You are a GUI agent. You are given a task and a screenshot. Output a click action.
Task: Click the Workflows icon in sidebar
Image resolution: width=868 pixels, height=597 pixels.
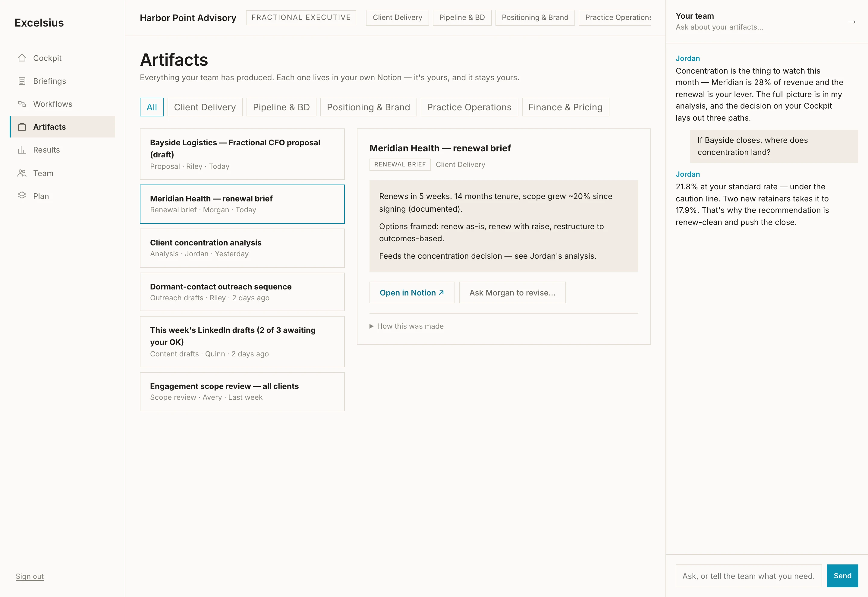[22, 104]
